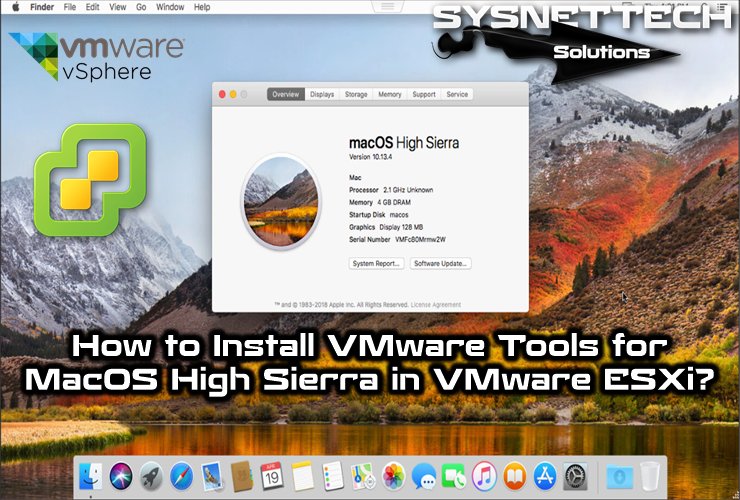Click serial number VMFc80Mrmw2W
Screen dimensions: 740x500
click(x=420, y=239)
